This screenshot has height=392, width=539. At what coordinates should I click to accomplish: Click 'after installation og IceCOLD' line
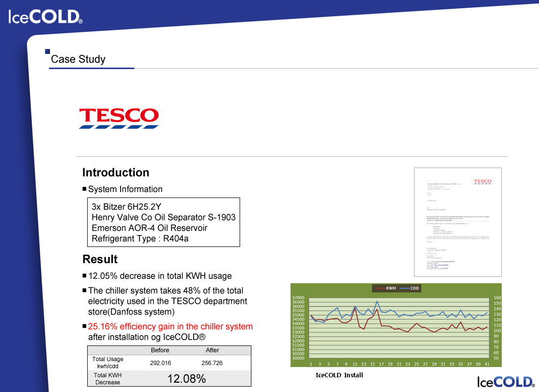pos(147,337)
